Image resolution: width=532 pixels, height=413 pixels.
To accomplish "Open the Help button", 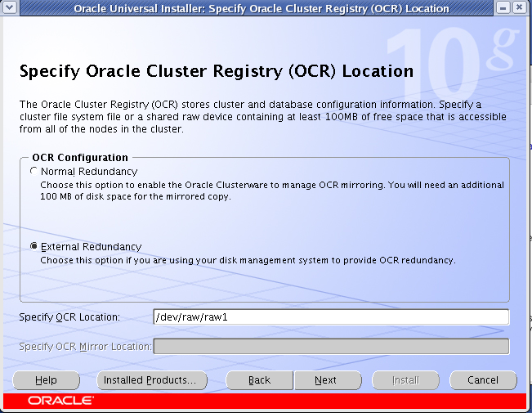I will [46, 380].
